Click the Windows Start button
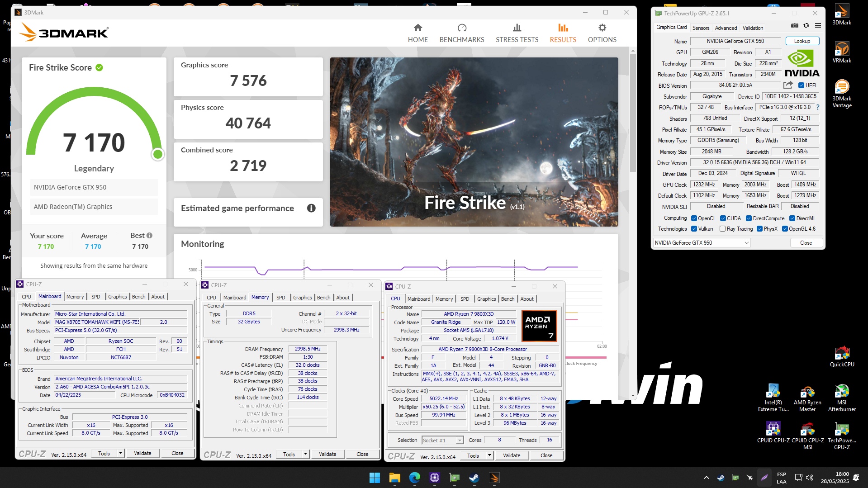Viewport: 868px width, 488px height. [375, 478]
